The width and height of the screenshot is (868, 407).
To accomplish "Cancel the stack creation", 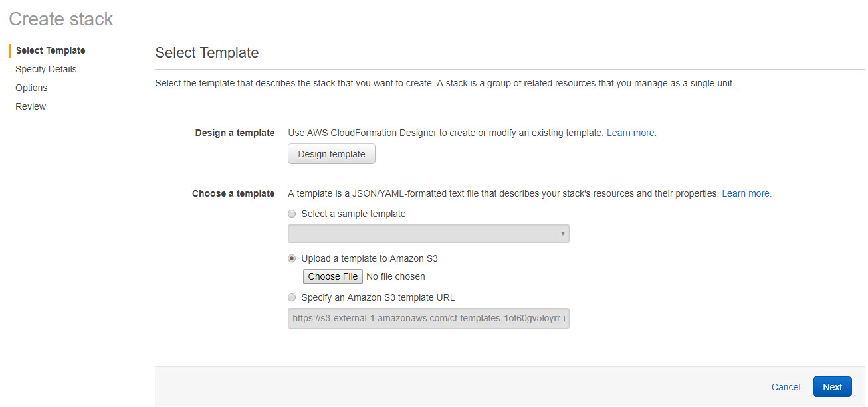I will (786, 387).
